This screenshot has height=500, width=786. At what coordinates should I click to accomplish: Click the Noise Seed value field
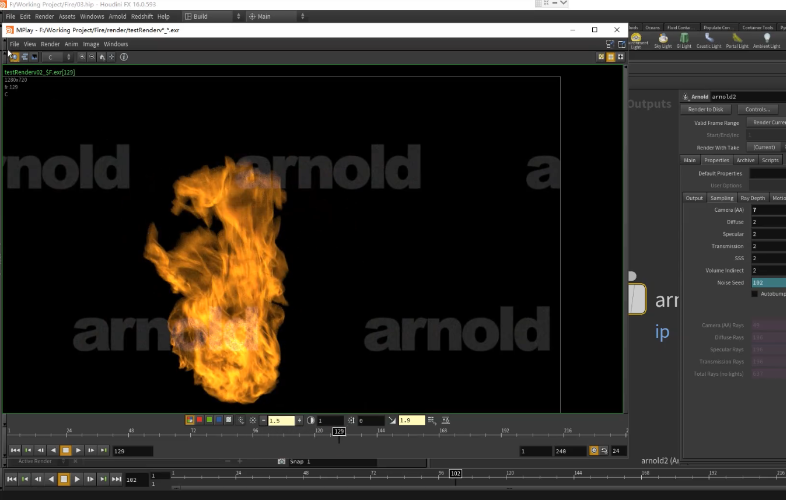click(x=768, y=283)
